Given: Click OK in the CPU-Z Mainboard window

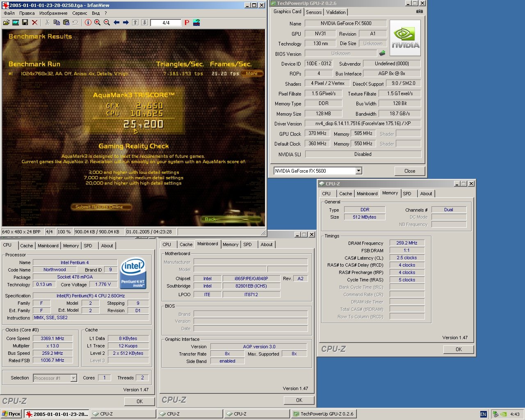Looking at the screenshot, I should click(x=299, y=400).
